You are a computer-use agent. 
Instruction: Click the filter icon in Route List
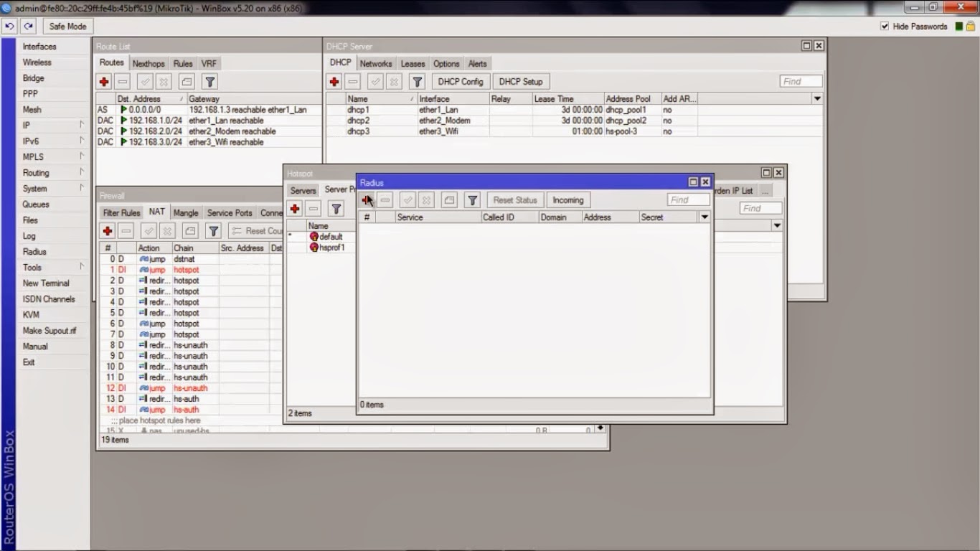[x=209, y=82]
